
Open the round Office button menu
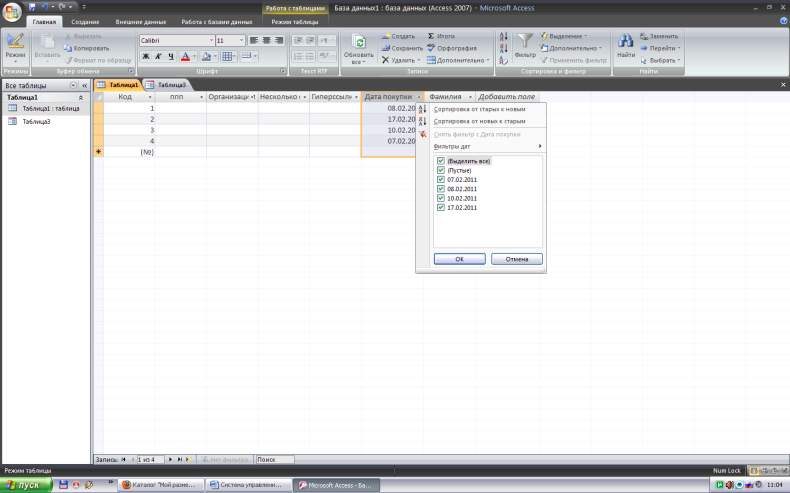coord(12,12)
